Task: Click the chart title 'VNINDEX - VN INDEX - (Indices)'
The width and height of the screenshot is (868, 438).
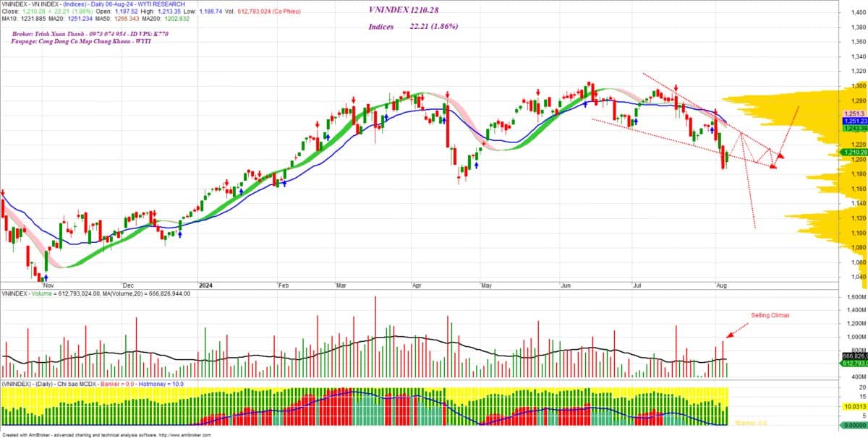Action: (x=44, y=4)
